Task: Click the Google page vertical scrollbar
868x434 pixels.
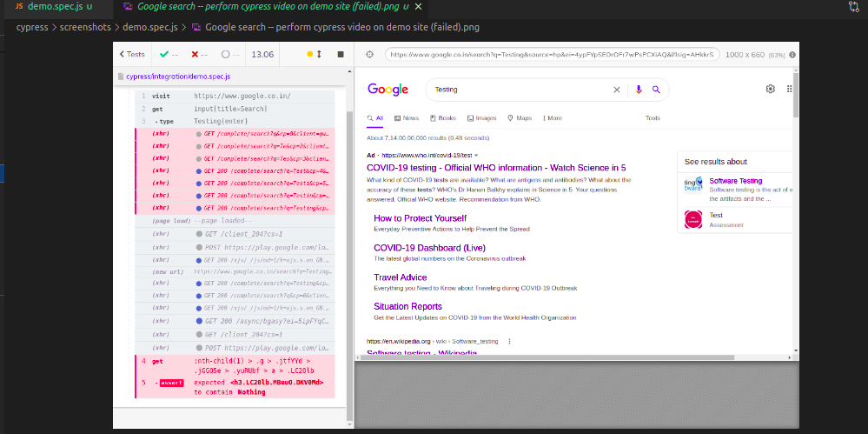Action: coord(796,94)
